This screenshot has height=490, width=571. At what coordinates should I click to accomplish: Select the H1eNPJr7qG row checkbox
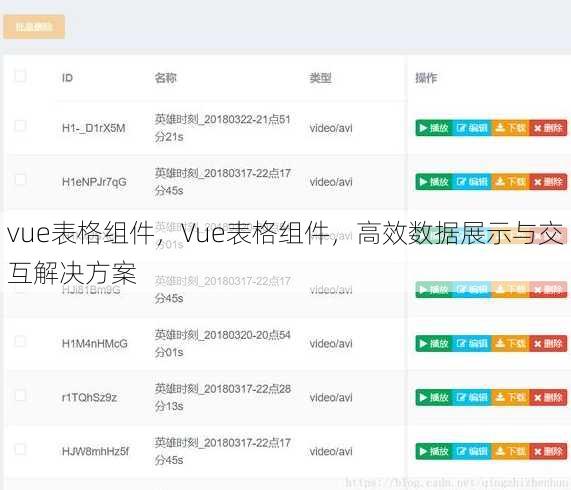[x=20, y=179]
